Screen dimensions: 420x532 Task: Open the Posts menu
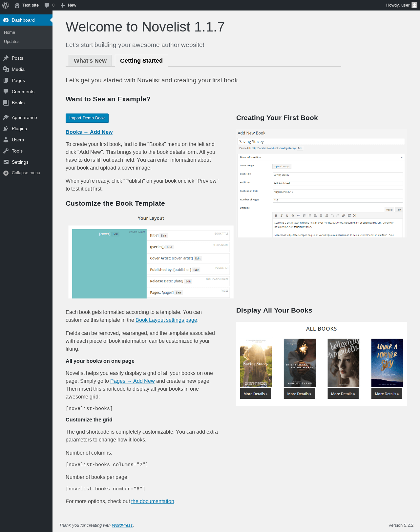pyautogui.click(x=26, y=58)
